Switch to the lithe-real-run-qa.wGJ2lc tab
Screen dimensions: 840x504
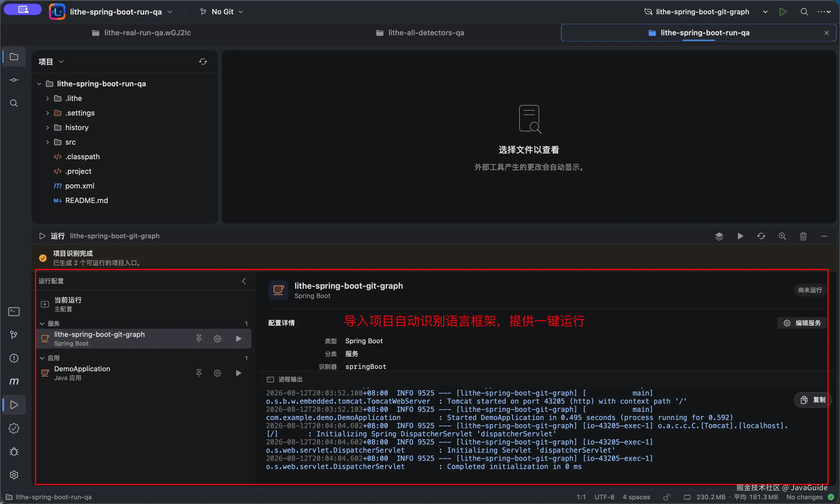(141, 33)
